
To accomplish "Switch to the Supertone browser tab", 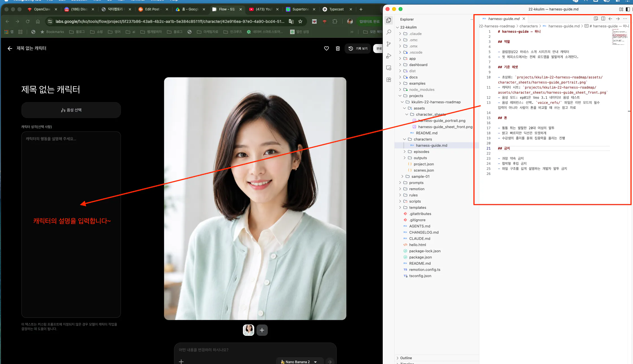I will (301, 9).
